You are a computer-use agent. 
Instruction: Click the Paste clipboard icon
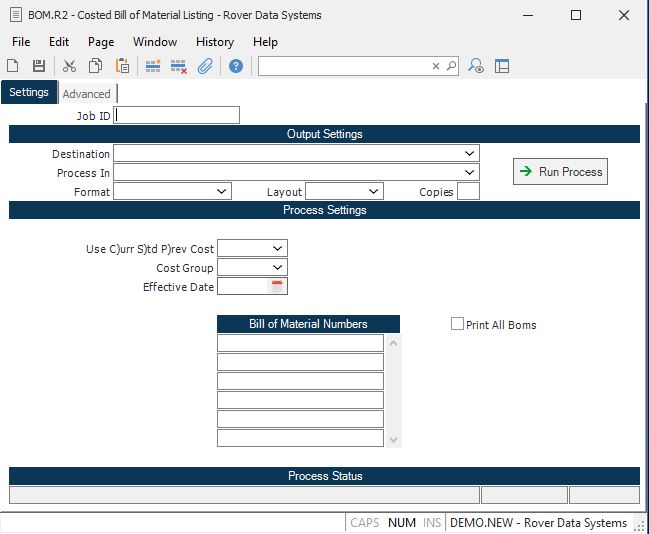point(122,66)
